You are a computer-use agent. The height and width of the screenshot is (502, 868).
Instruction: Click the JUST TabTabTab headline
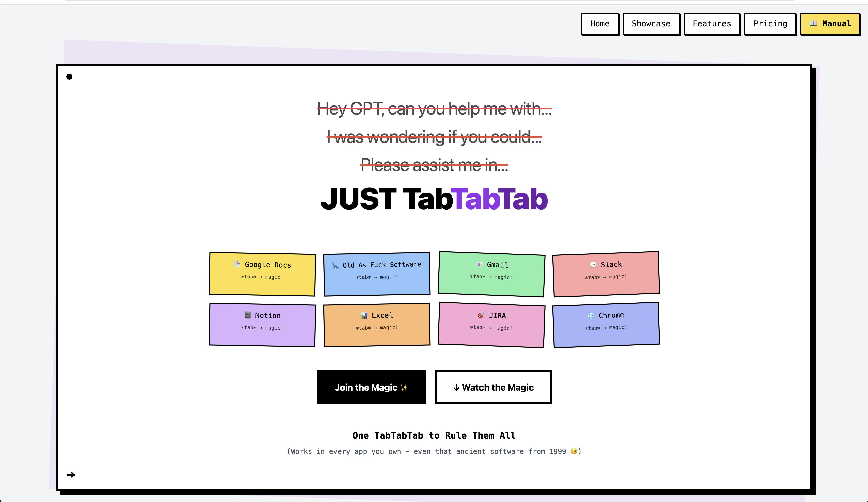(434, 199)
